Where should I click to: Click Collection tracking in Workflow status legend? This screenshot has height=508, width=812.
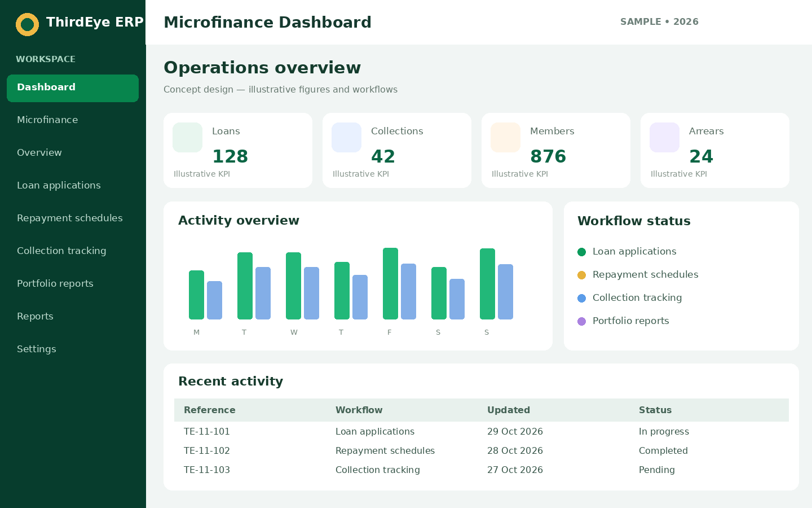point(637,298)
